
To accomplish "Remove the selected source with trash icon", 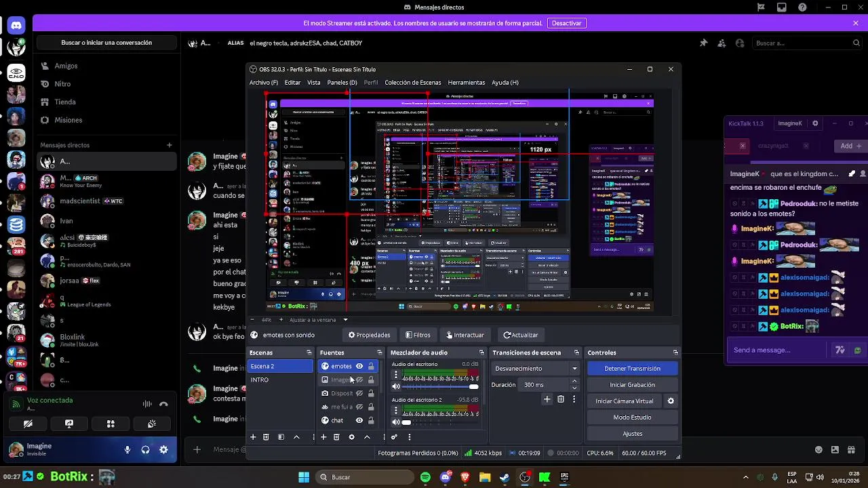I will (336, 437).
